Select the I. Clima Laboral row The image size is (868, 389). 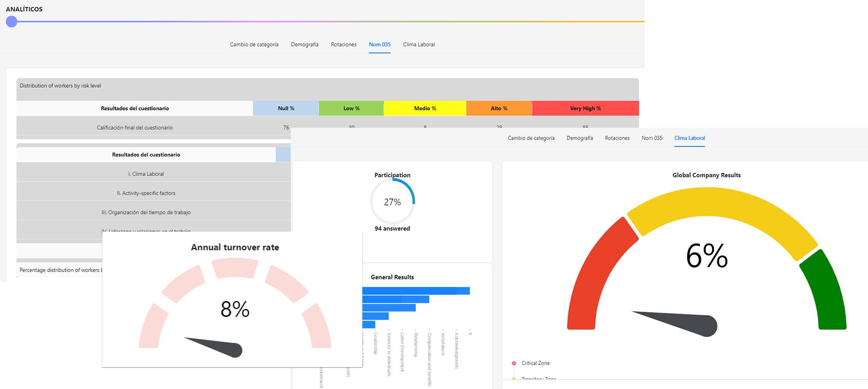146,174
